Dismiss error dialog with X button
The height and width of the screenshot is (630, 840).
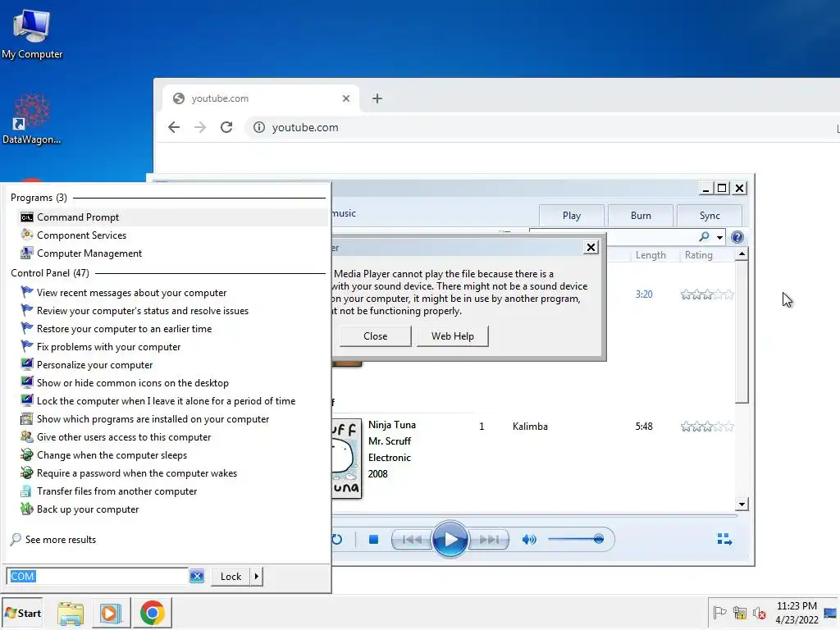click(x=591, y=247)
